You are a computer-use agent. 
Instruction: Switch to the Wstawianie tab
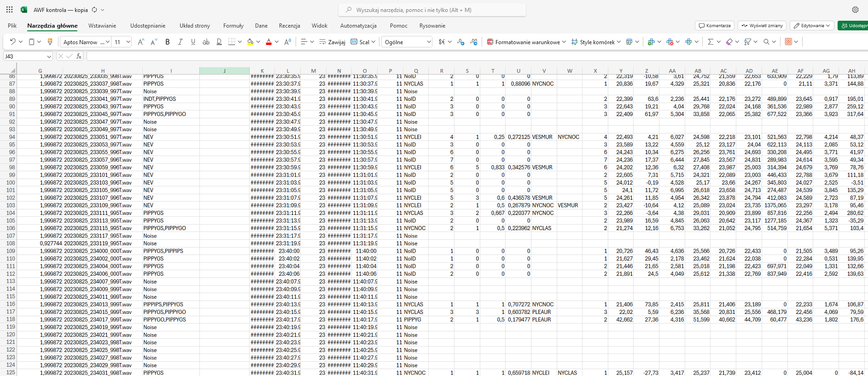[x=102, y=26]
